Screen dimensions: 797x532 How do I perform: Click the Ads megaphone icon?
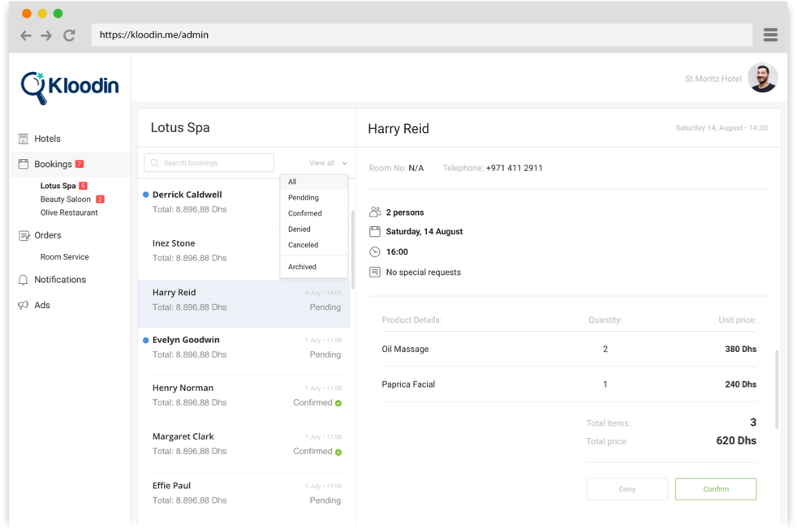(23, 305)
